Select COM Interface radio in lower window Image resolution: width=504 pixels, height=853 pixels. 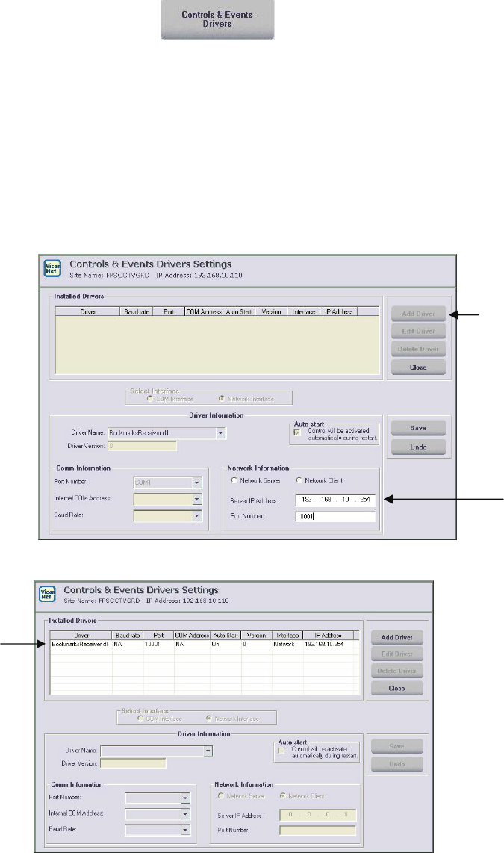pyautogui.click(x=140, y=719)
